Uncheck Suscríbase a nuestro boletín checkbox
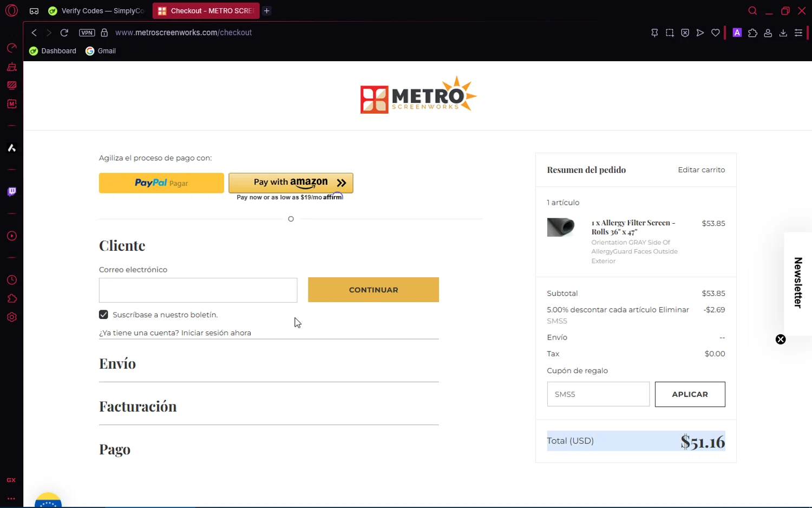The width and height of the screenshot is (812, 508). click(103, 315)
